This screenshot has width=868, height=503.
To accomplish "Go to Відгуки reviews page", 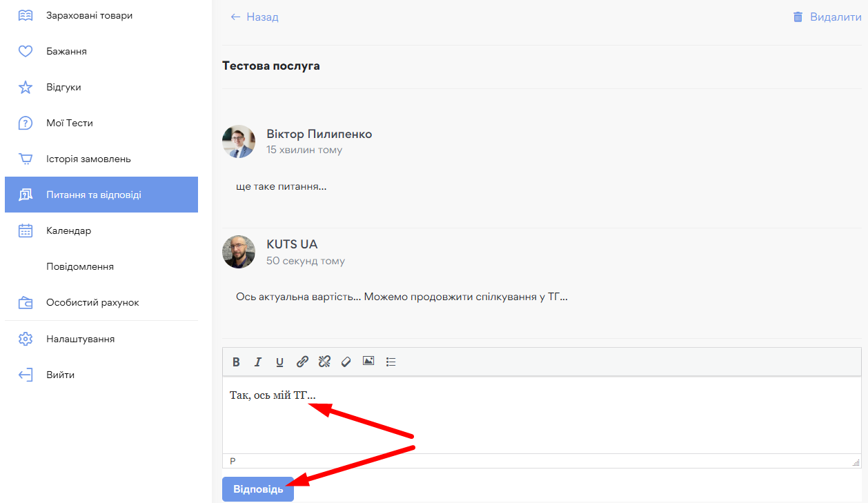I will (63, 87).
